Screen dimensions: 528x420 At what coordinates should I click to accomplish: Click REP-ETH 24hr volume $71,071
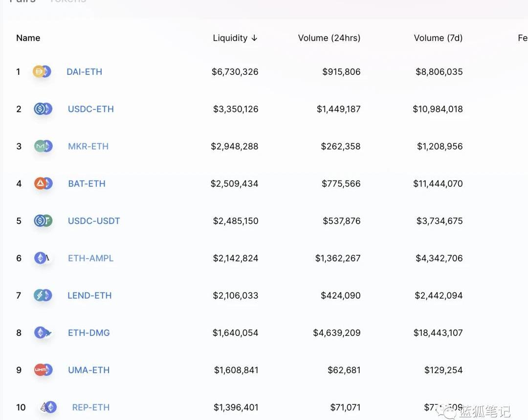click(346, 408)
